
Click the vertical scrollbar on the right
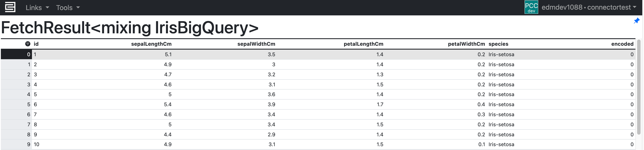pyautogui.click(x=639, y=87)
